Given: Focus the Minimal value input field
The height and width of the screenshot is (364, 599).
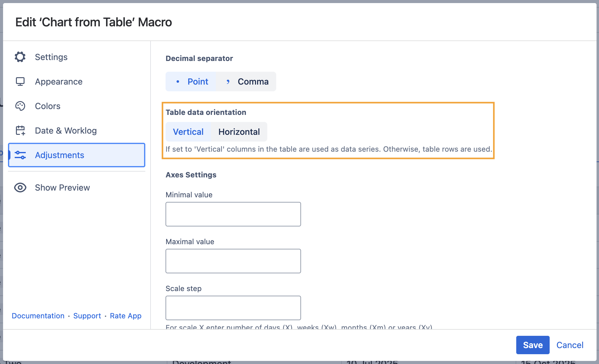Looking at the screenshot, I should point(233,214).
